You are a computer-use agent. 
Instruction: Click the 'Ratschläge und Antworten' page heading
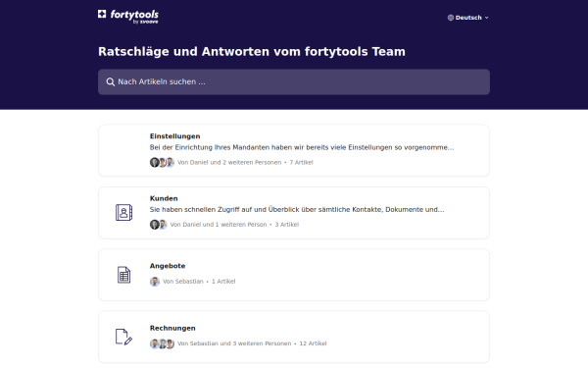point(252,51)
